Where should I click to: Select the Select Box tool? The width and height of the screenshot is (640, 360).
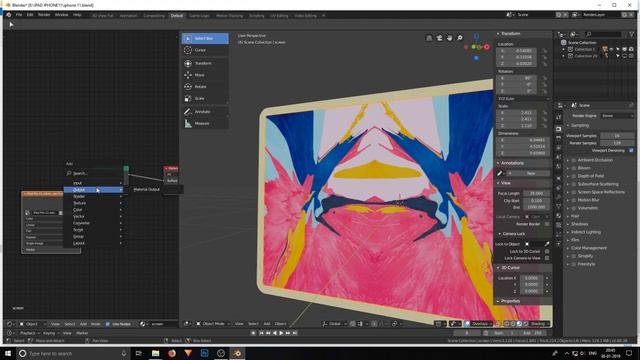205,38
